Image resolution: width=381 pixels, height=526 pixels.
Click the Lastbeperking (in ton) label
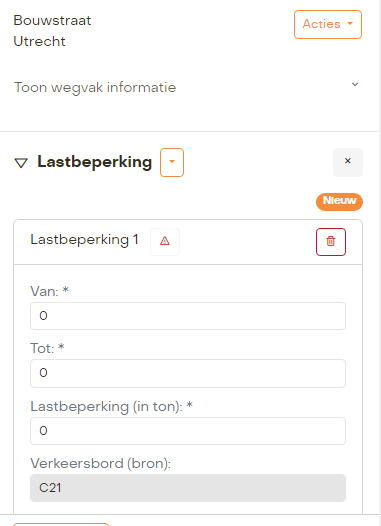point(111,407)
